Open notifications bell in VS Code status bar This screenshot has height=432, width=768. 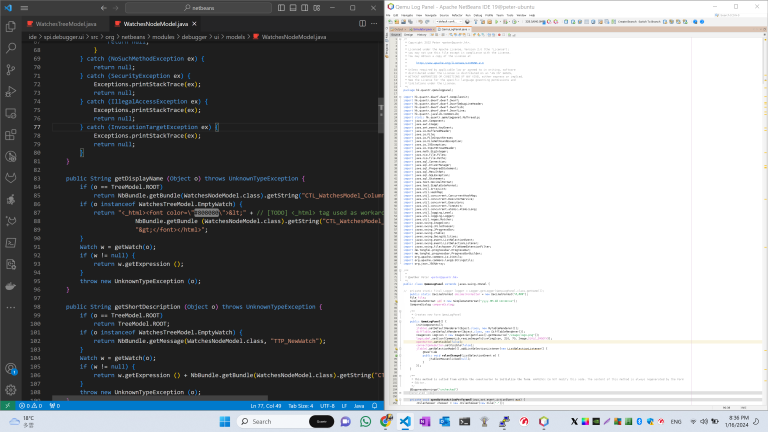pos(375,406)
